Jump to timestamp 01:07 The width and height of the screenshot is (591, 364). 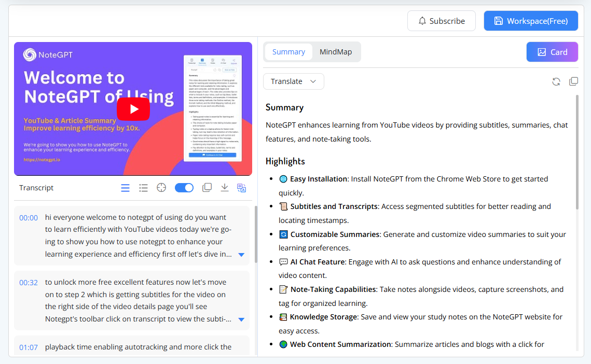29,347
